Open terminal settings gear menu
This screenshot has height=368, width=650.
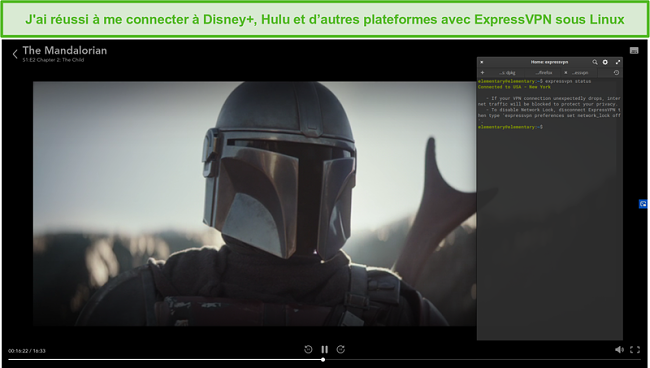point(605,62)
